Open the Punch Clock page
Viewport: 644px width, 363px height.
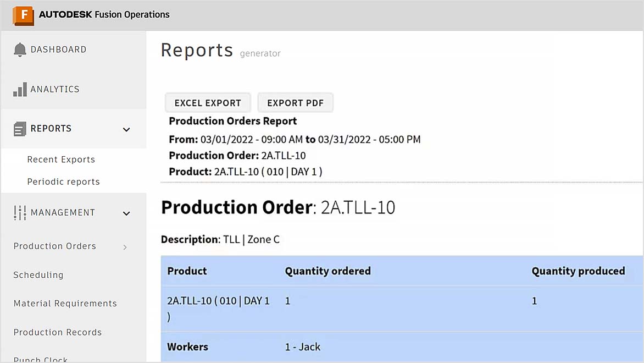click(x=40, y=358)
